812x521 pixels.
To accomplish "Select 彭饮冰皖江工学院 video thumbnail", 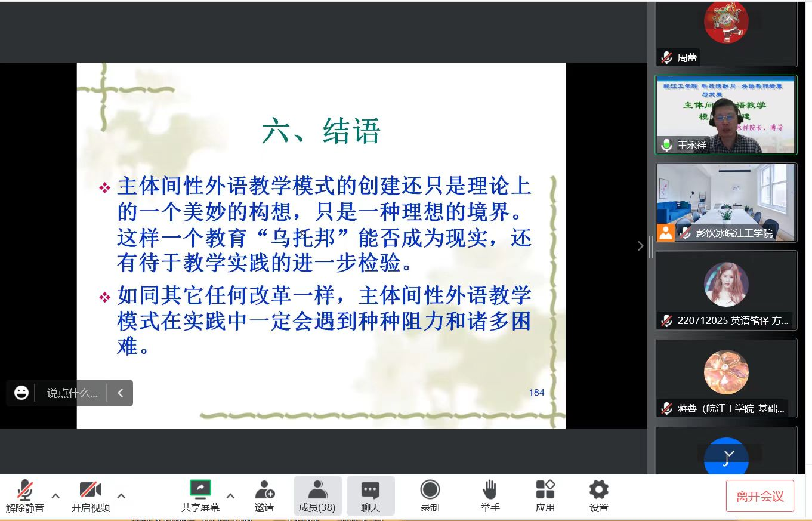I will click(x=726, y=203).
